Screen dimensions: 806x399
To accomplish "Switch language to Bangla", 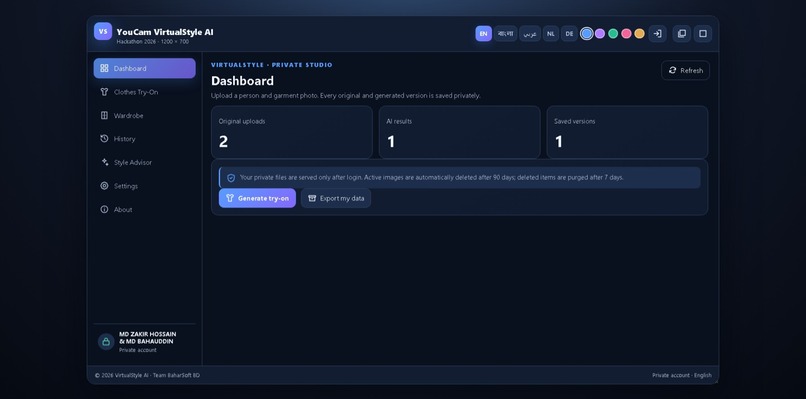I will pos(505,33).
